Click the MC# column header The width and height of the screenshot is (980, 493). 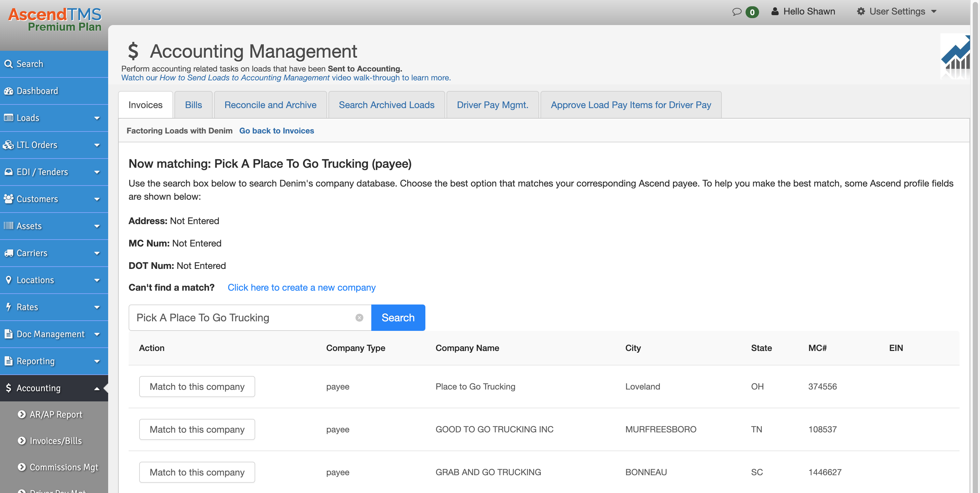pyautogui.click(x=817, y=348)
